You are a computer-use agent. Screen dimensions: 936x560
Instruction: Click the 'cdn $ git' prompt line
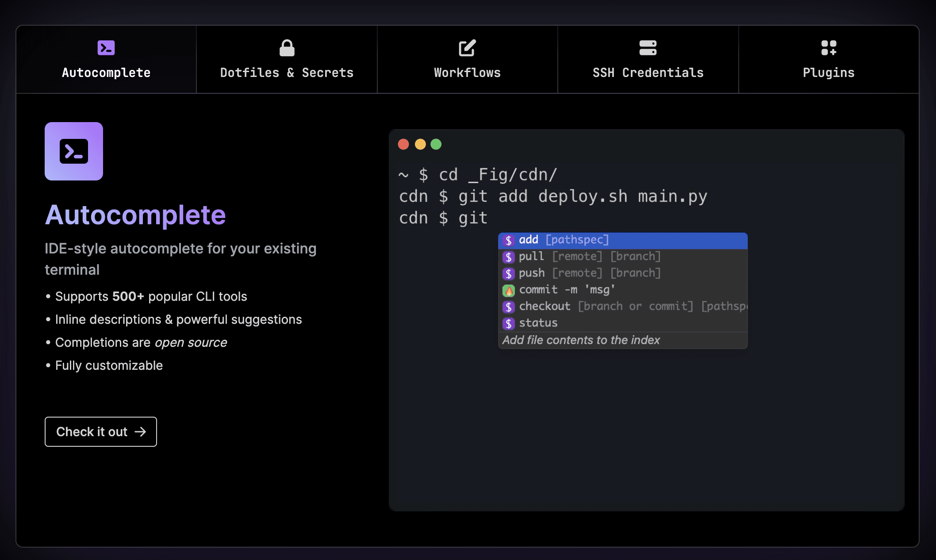pyautogui.click(x=443, y=218)
